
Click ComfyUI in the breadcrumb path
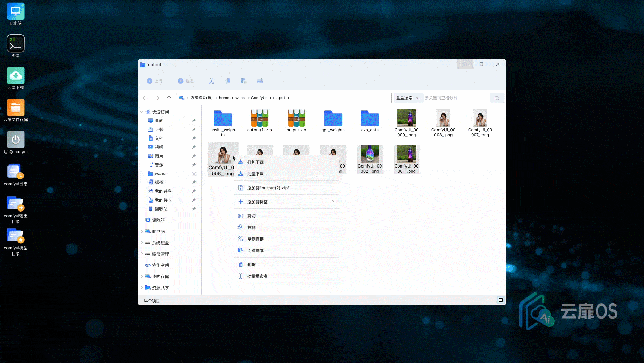(259, 98)
